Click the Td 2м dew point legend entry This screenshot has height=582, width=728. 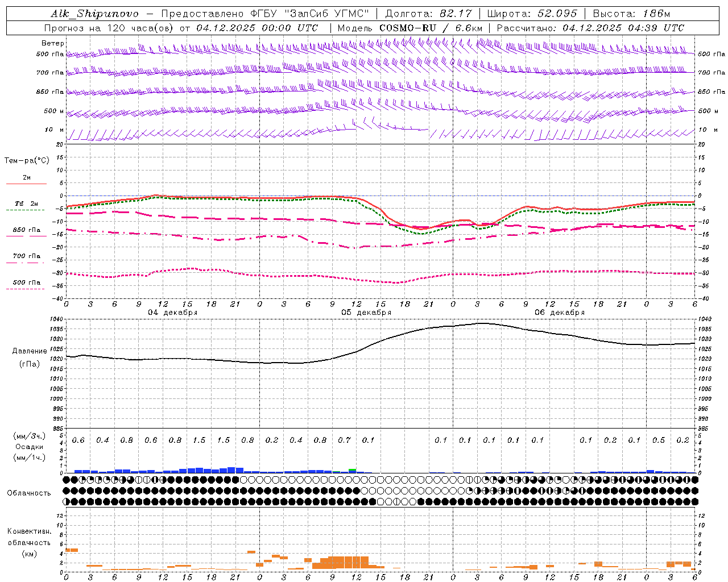(26, 203)
